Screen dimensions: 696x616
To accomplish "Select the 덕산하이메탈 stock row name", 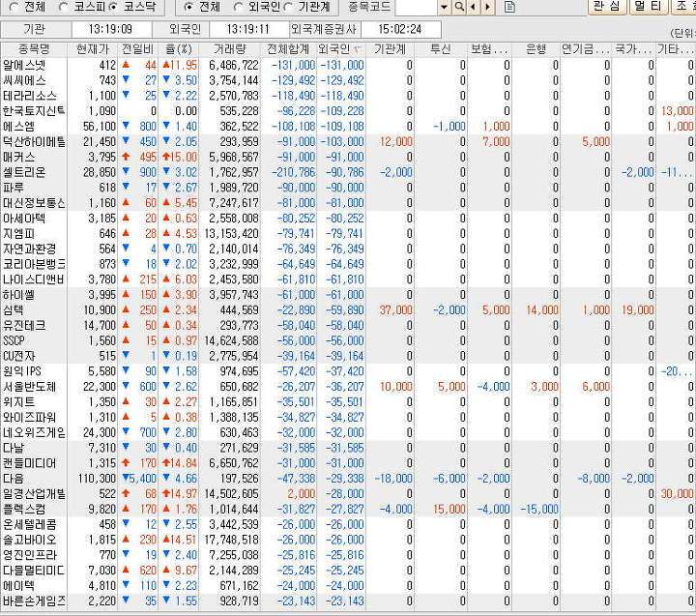I will [34, 142].
